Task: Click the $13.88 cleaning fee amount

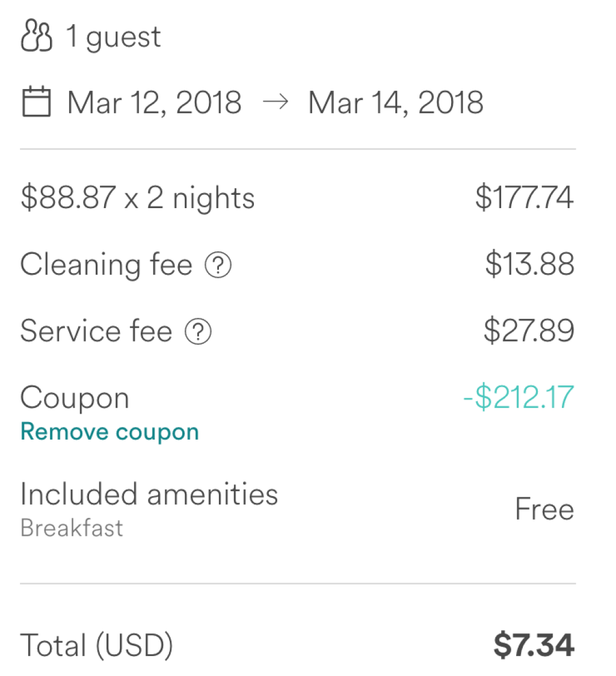Action: pyautogui.click(x=529, y=265)
